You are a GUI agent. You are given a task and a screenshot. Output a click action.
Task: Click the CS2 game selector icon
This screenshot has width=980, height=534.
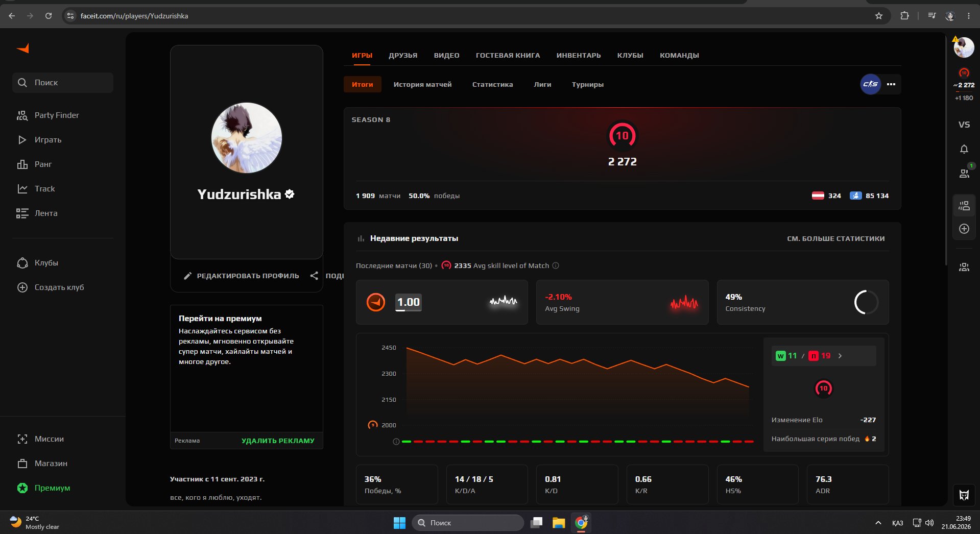(x=870, y=84)
